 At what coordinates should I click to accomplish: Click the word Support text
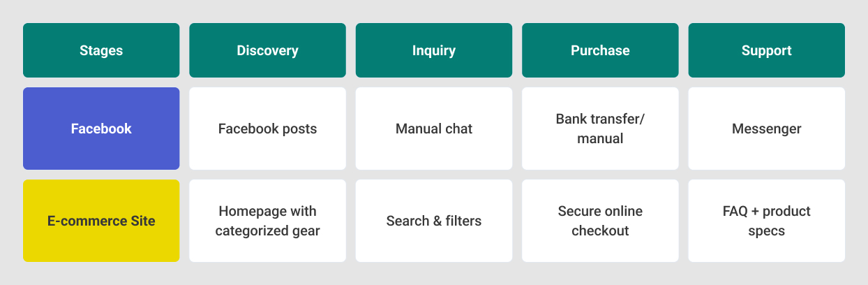767,51
